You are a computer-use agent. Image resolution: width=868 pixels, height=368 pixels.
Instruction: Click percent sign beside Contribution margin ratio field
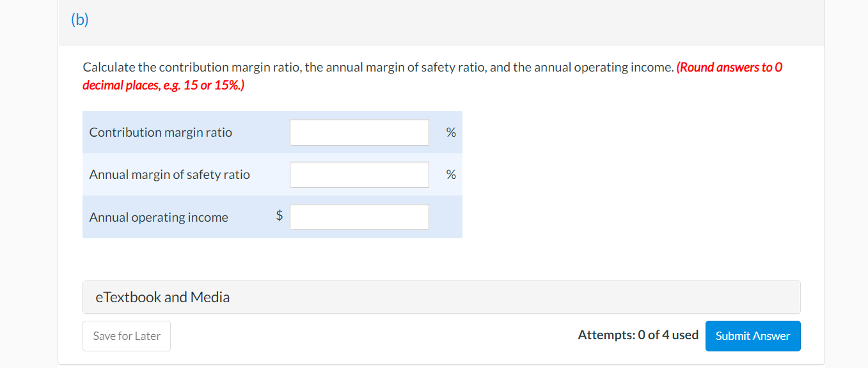[451, 132]
